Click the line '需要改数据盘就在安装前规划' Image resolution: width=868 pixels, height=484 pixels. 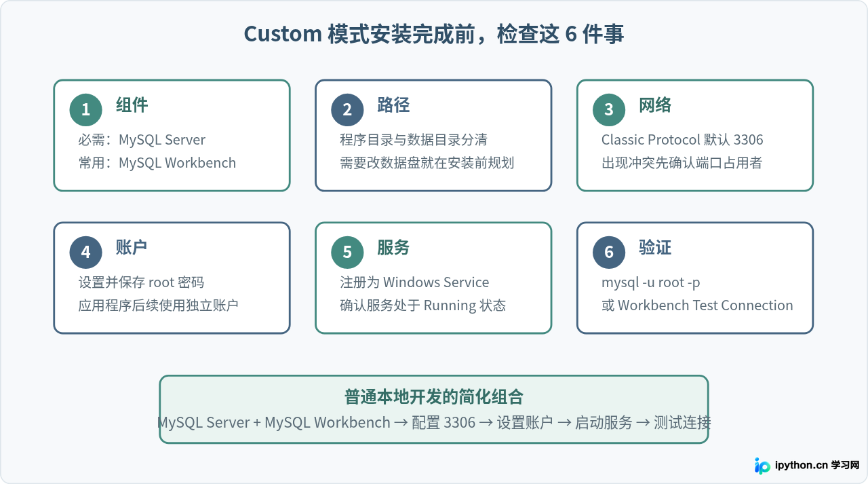(427, 163)
